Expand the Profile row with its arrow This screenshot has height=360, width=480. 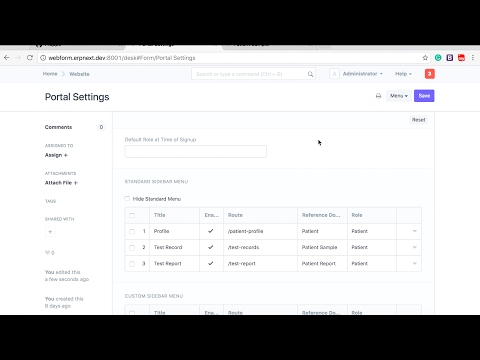pos(415,231)
